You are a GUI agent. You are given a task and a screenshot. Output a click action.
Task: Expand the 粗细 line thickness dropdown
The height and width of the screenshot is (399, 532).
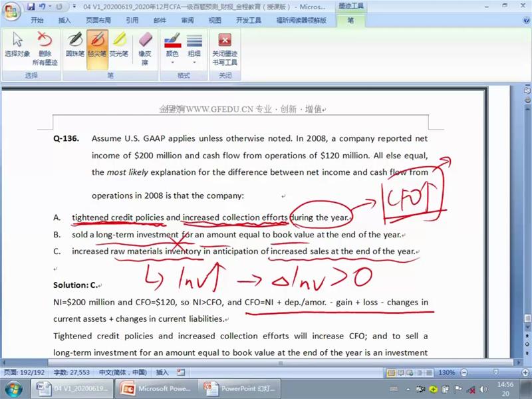click(x=194, y=48)
